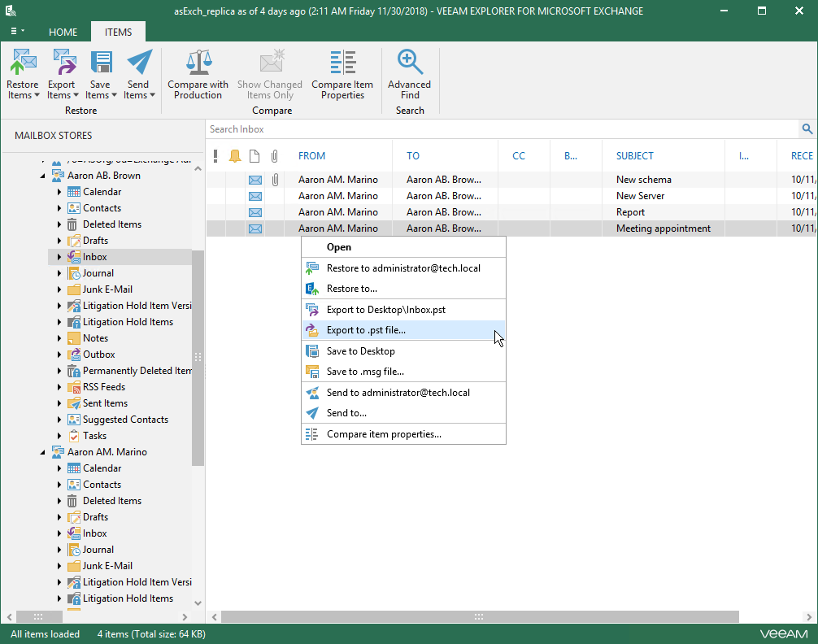Viewport: 818px width, 644px height.
Task: Click the horizontal scrollbar under the email list
Action: [x=480, y=616]
